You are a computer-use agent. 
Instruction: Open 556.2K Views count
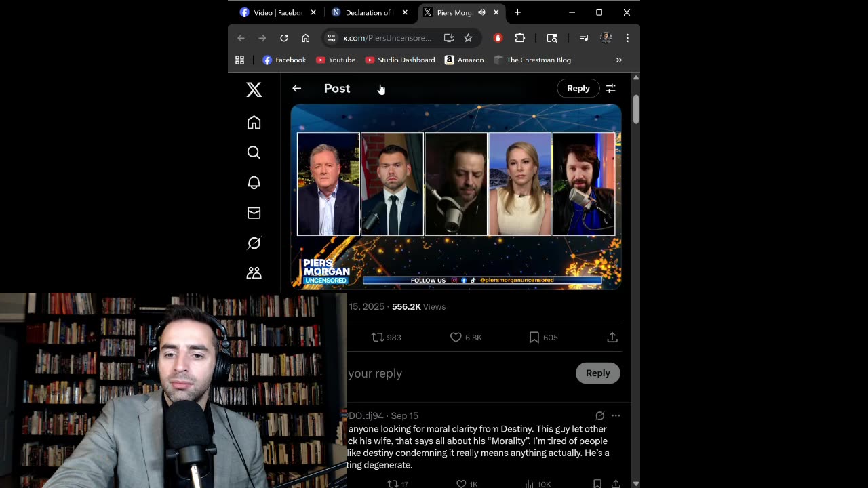pos(418,306)
